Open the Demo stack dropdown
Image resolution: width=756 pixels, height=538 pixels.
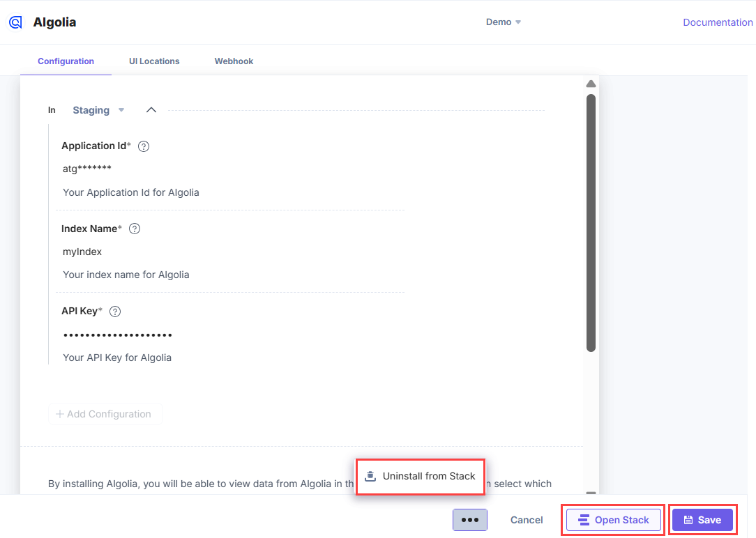tap(504, 22)
